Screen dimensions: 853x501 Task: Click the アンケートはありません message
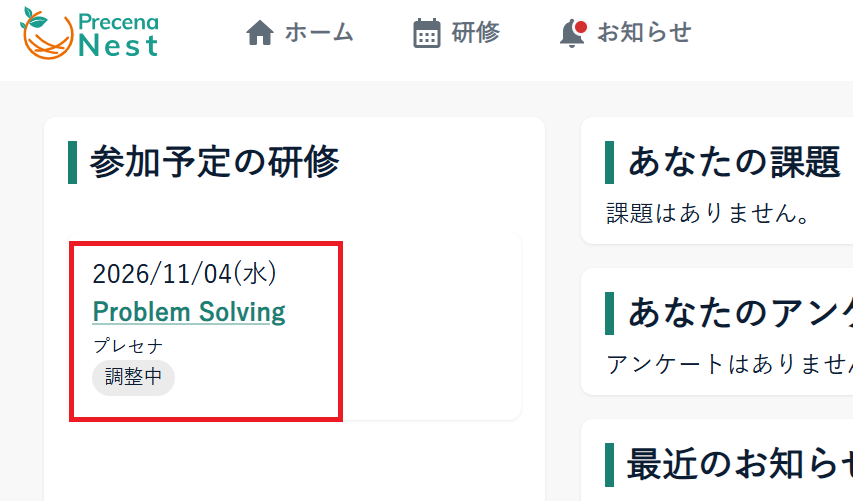point(730,364)
